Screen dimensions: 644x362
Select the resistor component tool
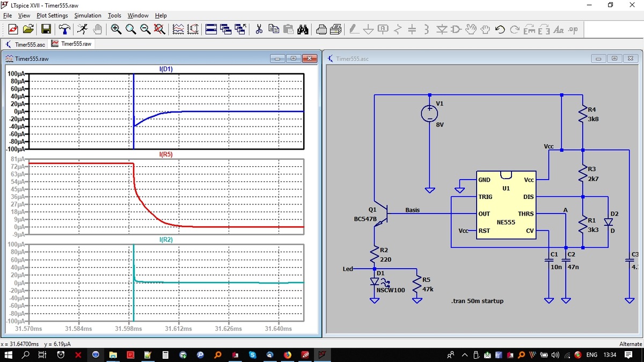coord(398,29)
